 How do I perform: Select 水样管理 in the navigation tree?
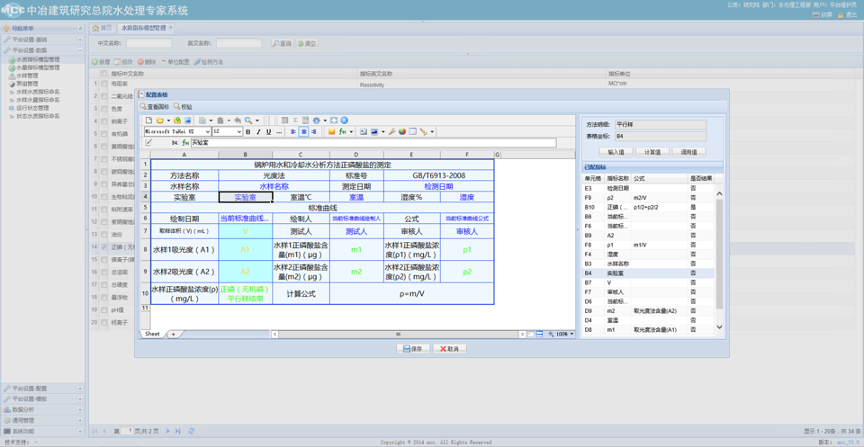point(27,75)
